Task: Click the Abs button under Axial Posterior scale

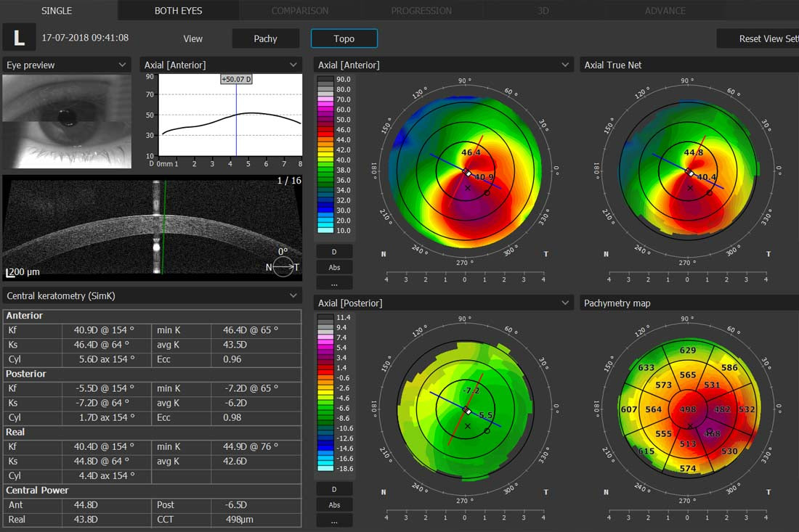Action: [x=334, y=505]
